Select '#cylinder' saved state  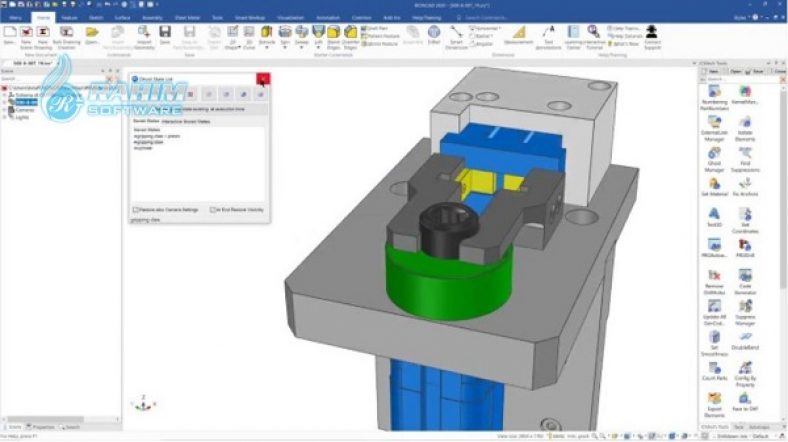[143, 148]
